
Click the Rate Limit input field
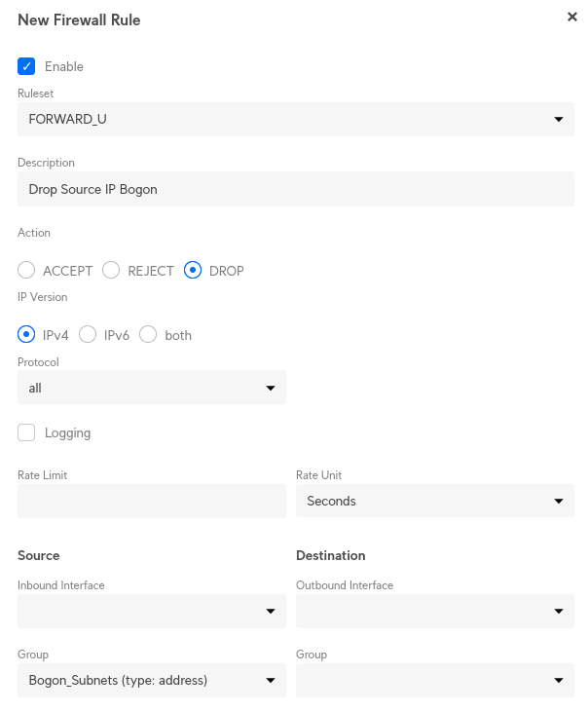(x=151, y=501)
